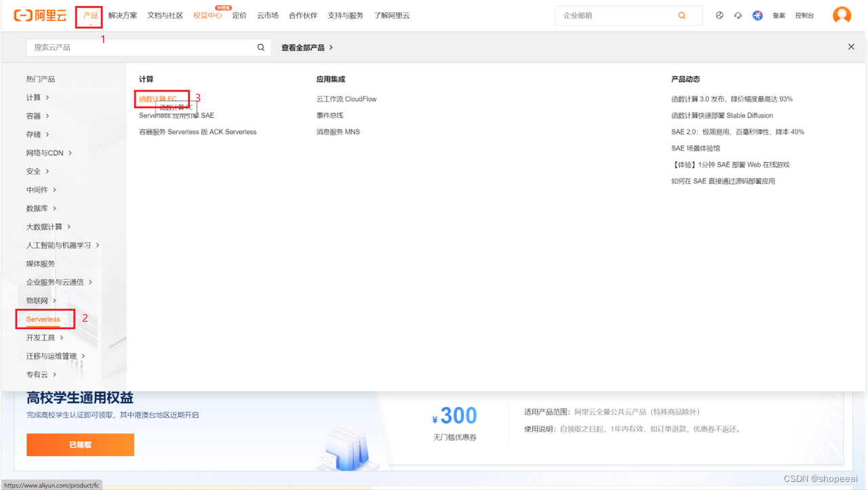868x490 pixels.
Task: Expand the 存储 category in sidebar
Action: coord(37,134)
